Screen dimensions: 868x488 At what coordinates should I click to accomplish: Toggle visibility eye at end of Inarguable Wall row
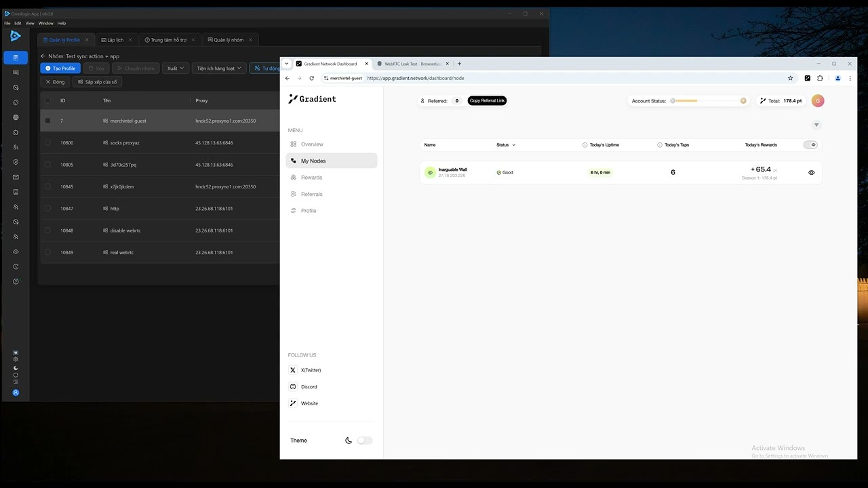tap(812, 173)
